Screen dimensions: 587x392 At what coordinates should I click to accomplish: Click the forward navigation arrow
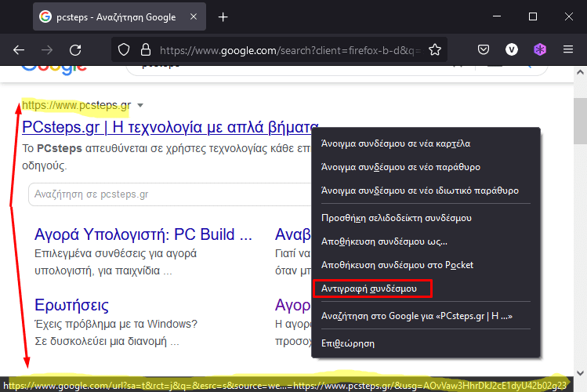47,50
